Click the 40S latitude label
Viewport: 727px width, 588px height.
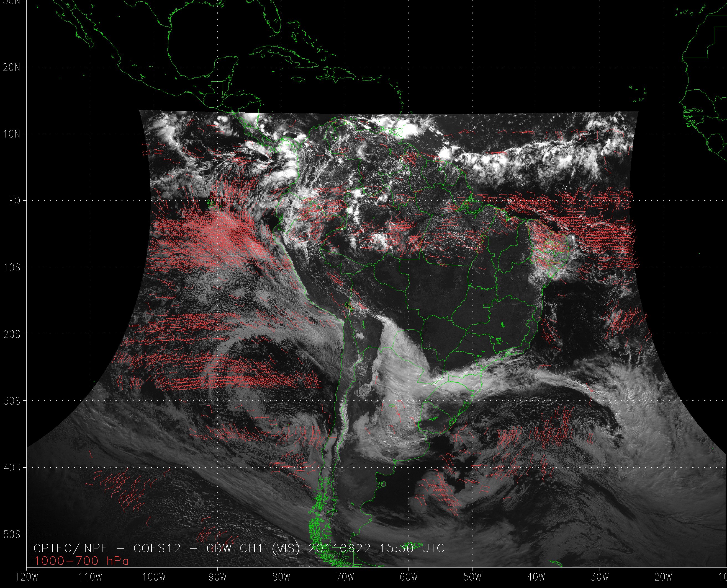[x=12, y=468]
